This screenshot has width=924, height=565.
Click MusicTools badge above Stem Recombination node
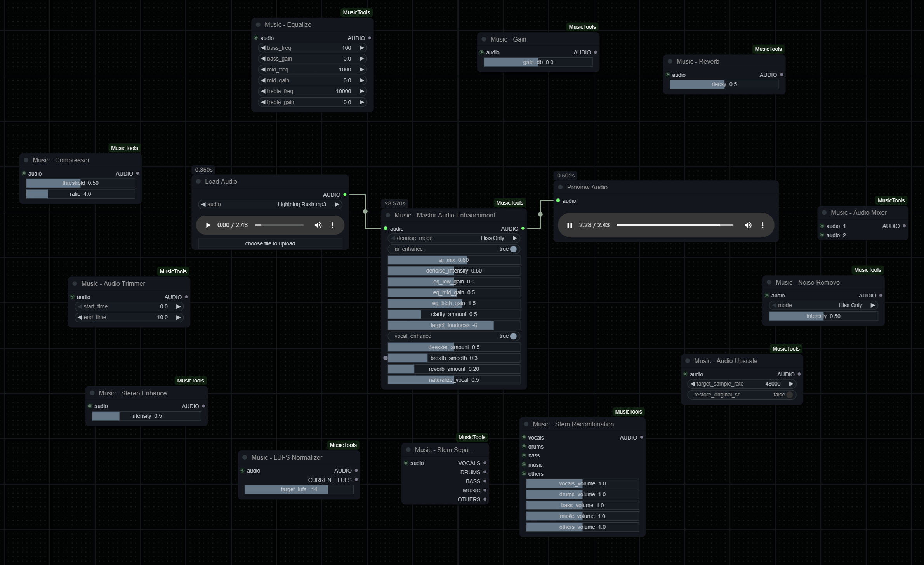[x=628, y=412]
